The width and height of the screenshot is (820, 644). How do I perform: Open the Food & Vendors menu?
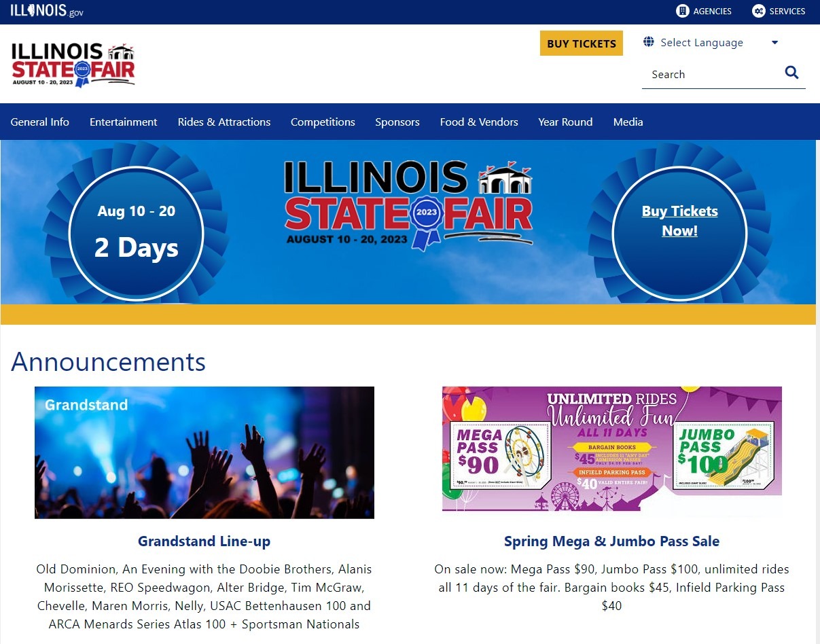pos(479,122)
